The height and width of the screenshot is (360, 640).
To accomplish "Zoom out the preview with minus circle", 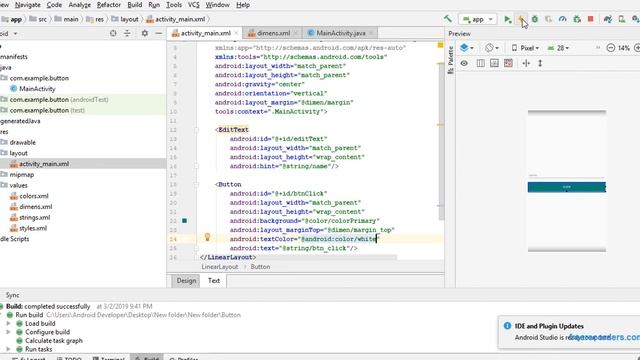I will tap(611, 48).
